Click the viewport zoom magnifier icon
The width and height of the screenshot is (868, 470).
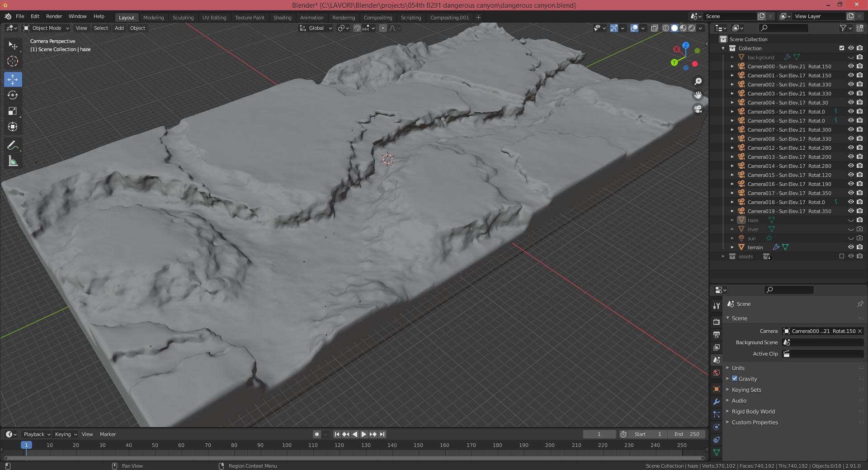[x=698, y=81]
